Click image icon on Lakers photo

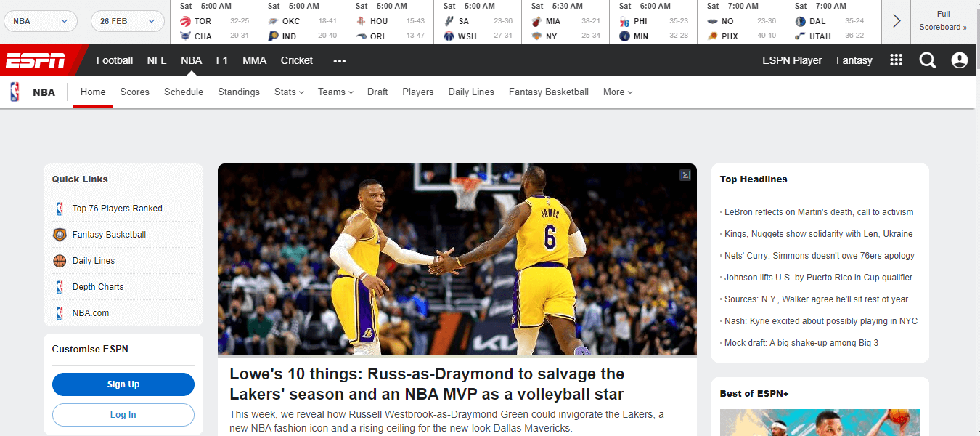click(x=685, y=175)
